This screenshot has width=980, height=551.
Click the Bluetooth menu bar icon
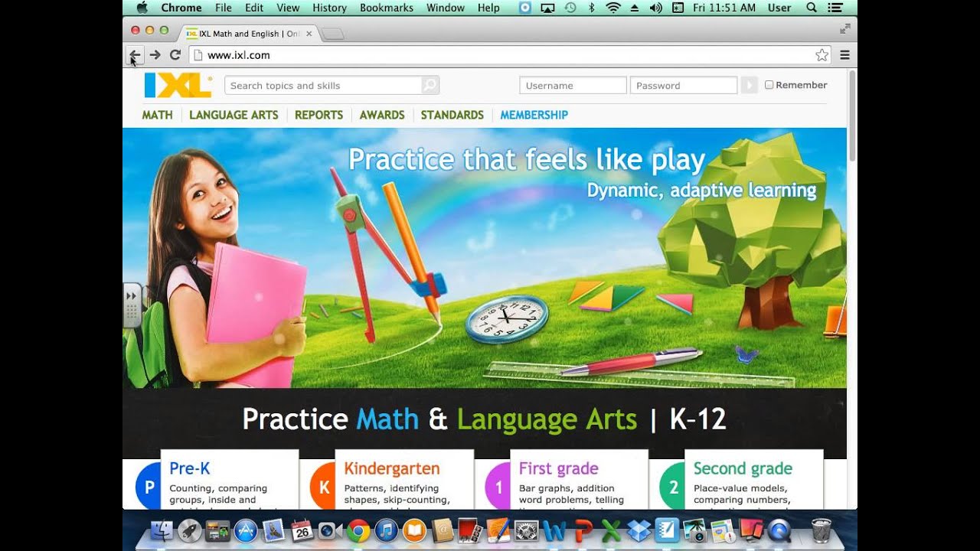tap(591, 8)
